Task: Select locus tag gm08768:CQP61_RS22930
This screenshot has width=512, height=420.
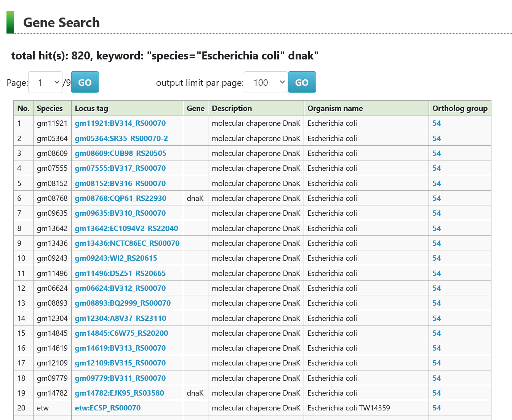Action: pos(120,198)
